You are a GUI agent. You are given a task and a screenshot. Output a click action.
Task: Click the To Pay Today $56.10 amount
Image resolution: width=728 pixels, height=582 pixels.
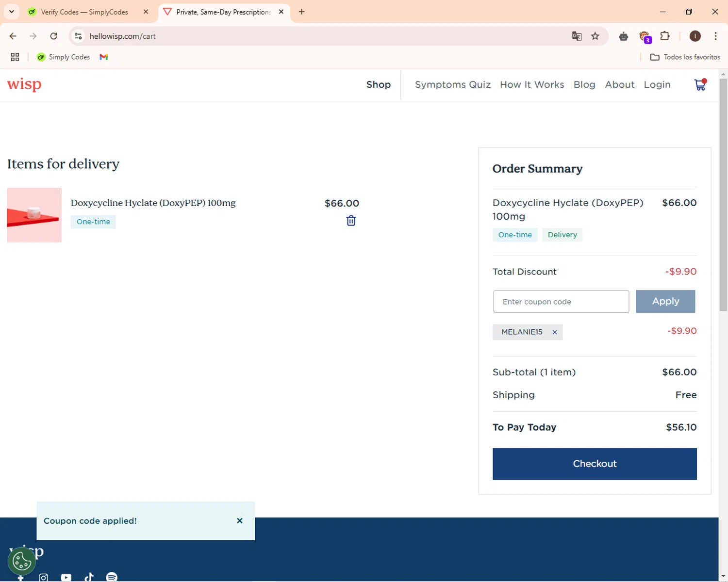(x=681, y=427)
